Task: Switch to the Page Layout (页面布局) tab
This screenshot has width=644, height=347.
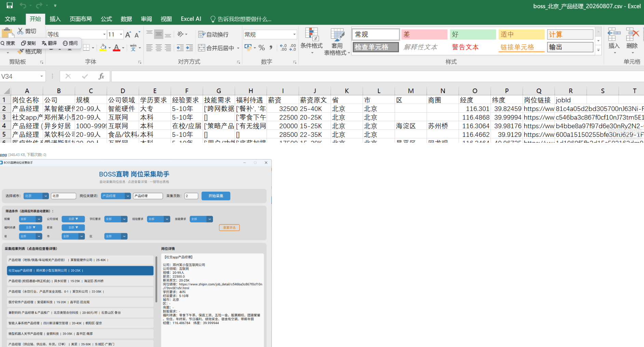Action: click(81, 19)
